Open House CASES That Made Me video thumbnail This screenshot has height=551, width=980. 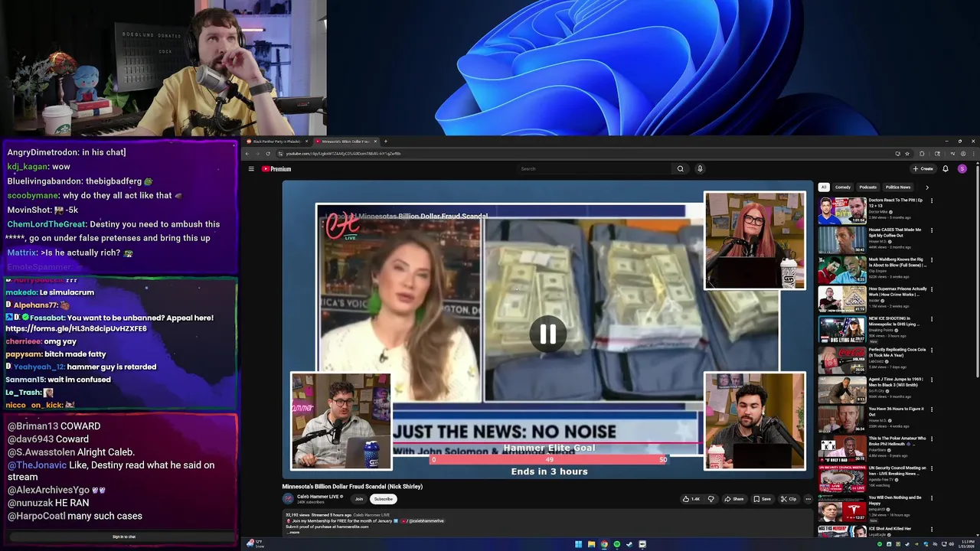point(842,240)
